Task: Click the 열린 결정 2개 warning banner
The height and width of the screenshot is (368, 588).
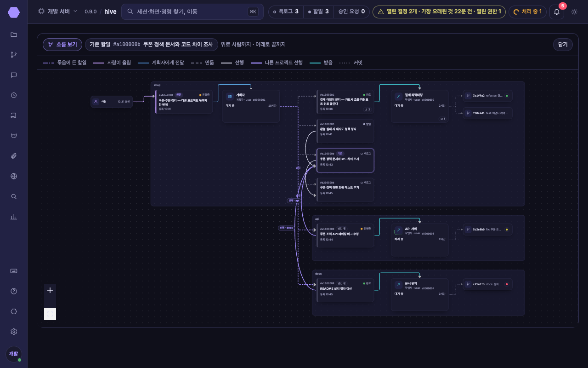Action: (439, 11)
